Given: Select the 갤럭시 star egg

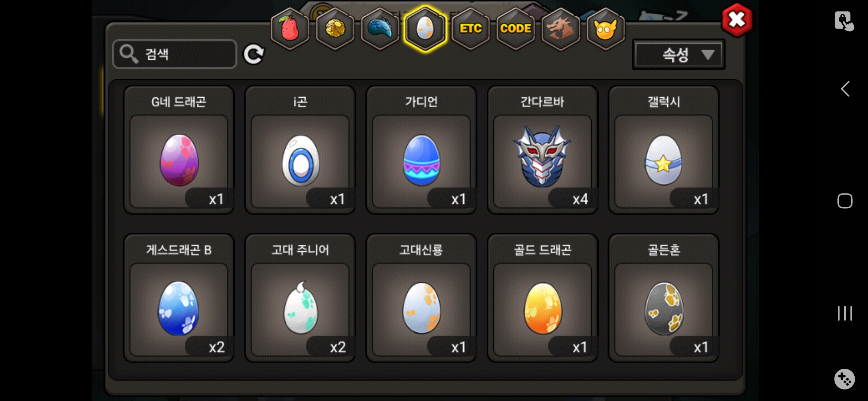Looking at the screenshot, I should pyautogui.click(x=664, y=150).
